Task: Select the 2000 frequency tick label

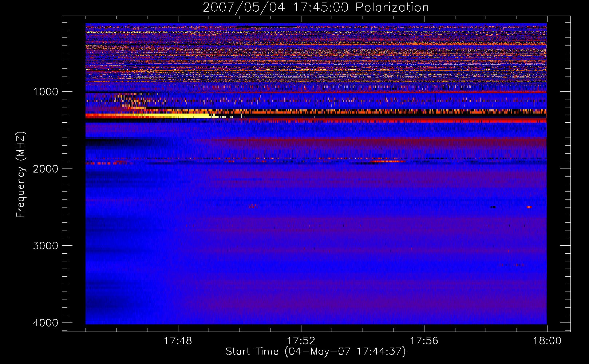Action: coord(46,169)
